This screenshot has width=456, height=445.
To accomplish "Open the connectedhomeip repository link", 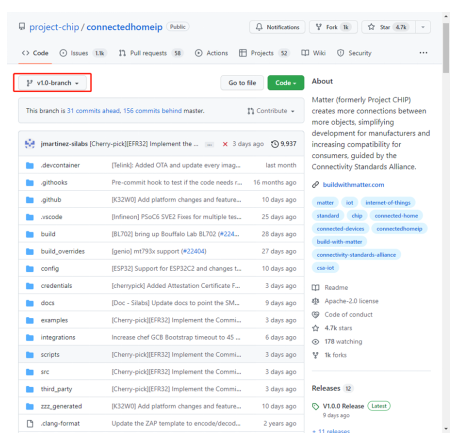I will tap(124, 27).
